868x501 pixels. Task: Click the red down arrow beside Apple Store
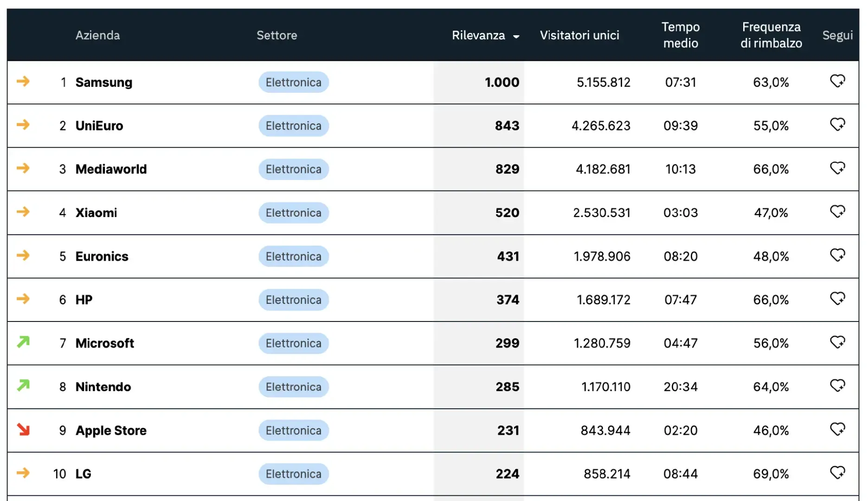pyautogui.click(x=23, y=430)
